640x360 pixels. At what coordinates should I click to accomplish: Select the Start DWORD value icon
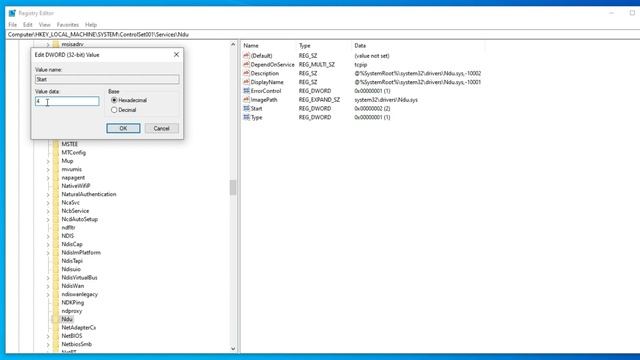coord(246,108)
